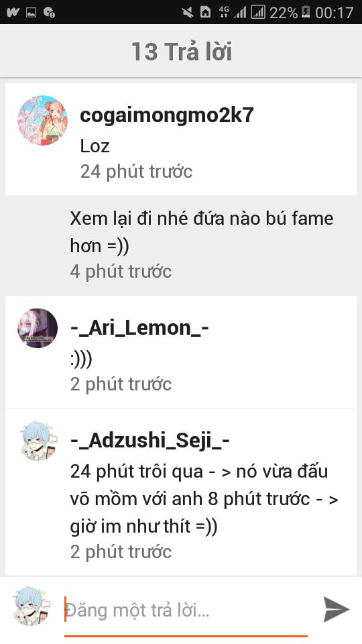
Task: Tap the muted sound icon in status bar
Action: pyautogui.click(x=188, y=12)
